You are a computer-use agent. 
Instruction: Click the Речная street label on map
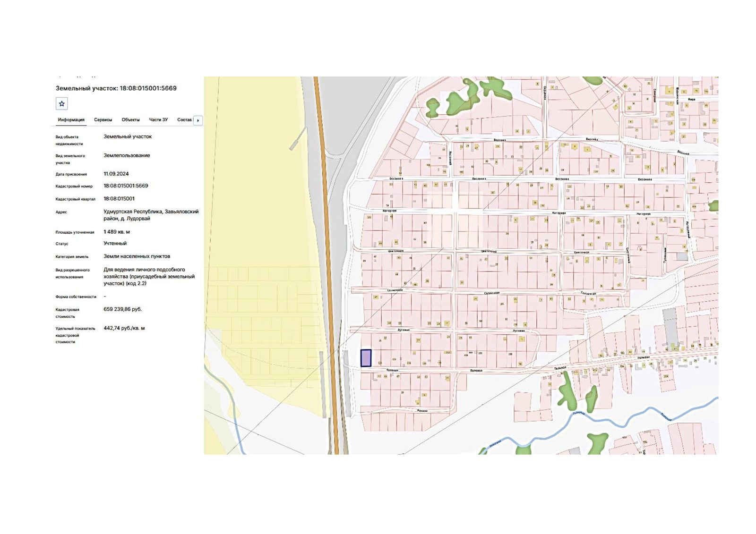422,411
